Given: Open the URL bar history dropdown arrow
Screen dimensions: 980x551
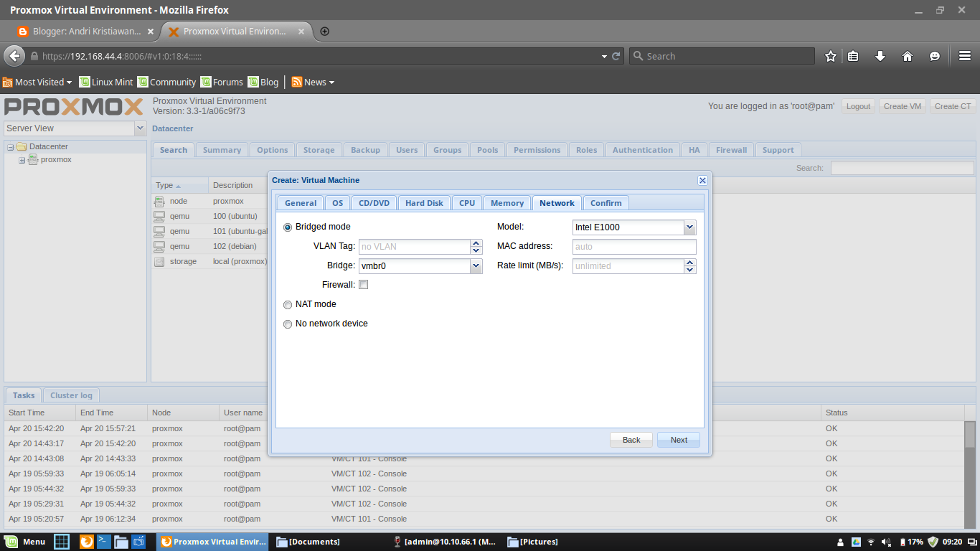Looking at the screenshot, I should coord(604,56).
